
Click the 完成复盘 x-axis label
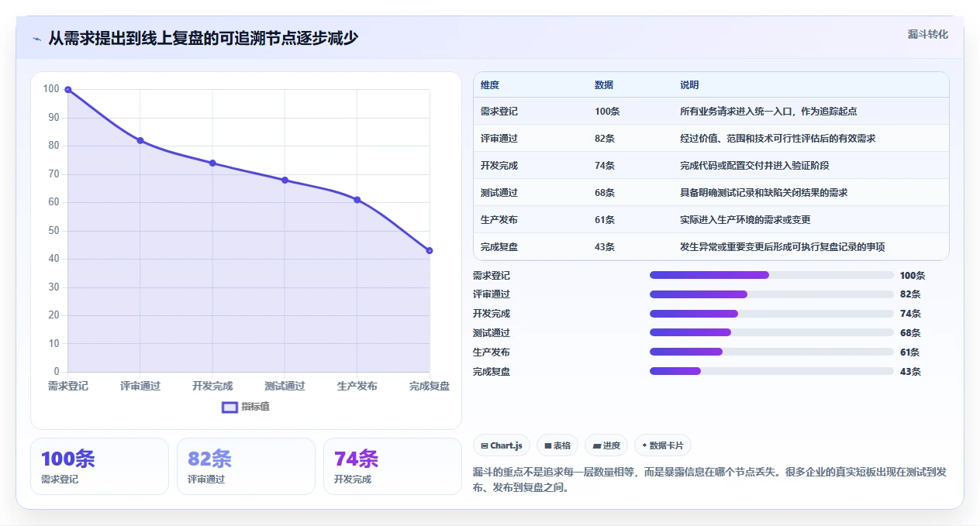click(430, 386)
